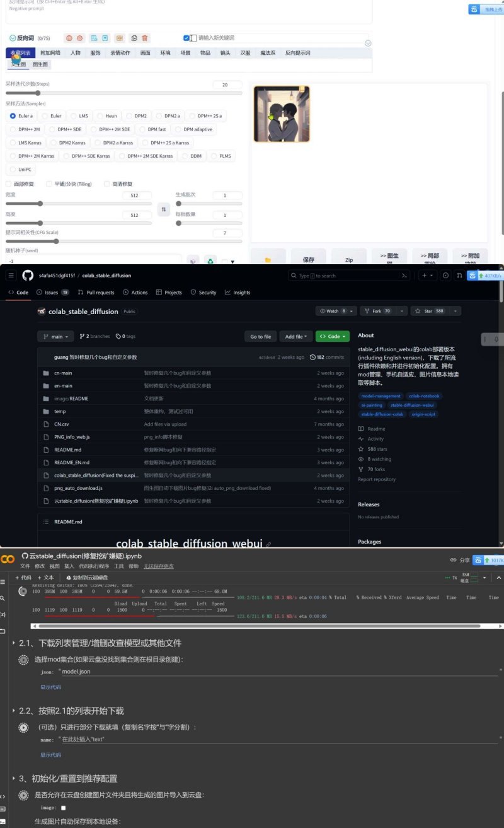504x828 pixels.
Task: Click the recycle seed icon
Action: (210, 261)
